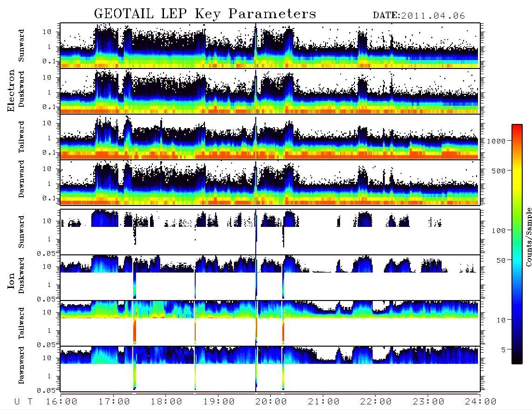Click the vertical Ion group label
The image size is (532, 410).
click(11, 280)
